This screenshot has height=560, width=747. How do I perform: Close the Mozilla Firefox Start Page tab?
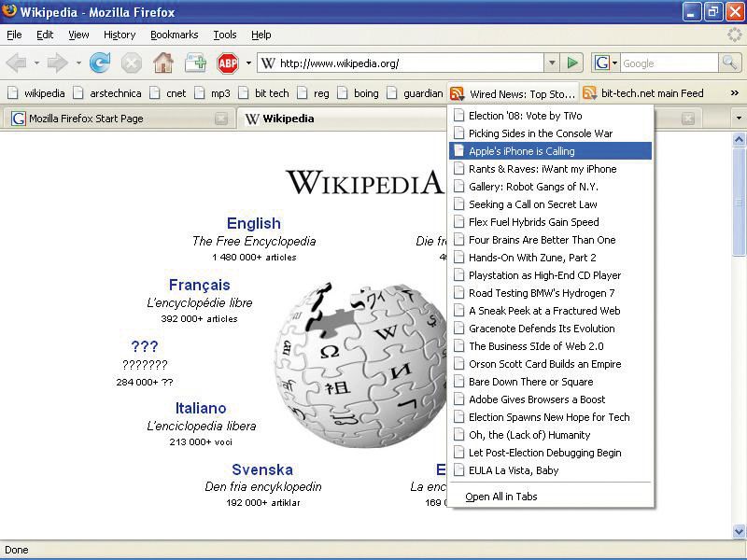(x=221, y=119)
